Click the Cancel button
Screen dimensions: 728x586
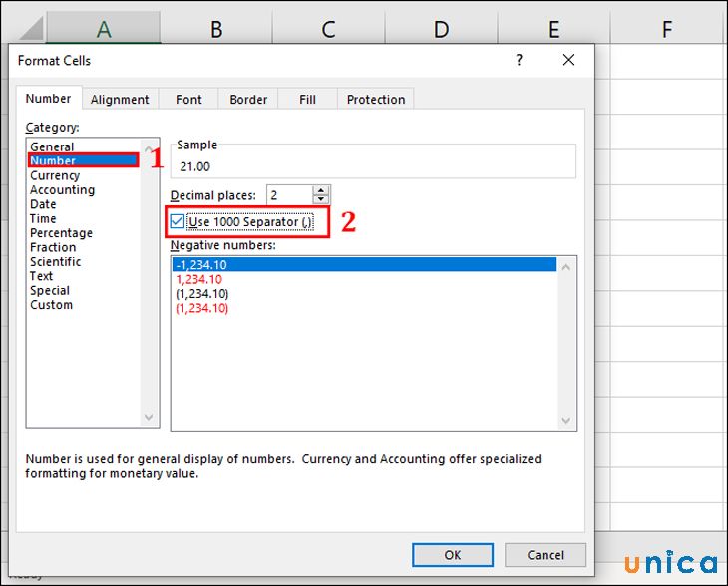[546, 555]
